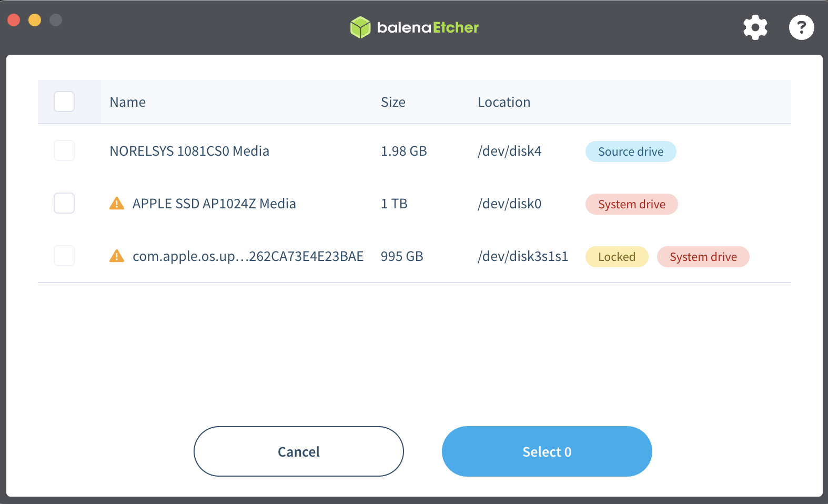Click the System drive badge for /dev/disk0

coord(632,204)
